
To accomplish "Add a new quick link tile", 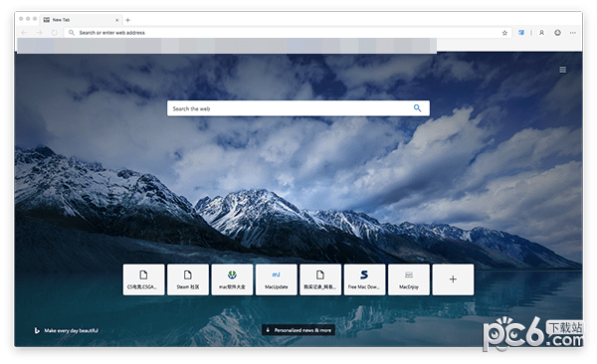I will point(453,279).
